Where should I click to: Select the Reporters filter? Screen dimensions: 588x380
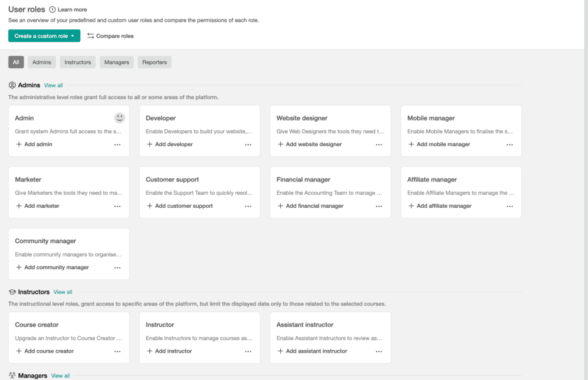[154, 62]
